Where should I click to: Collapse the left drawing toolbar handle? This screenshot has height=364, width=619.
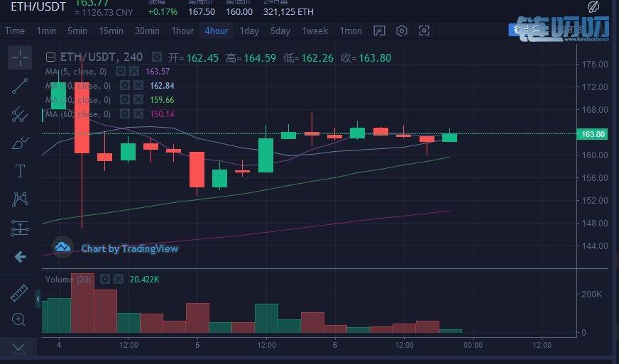(38, 299)
